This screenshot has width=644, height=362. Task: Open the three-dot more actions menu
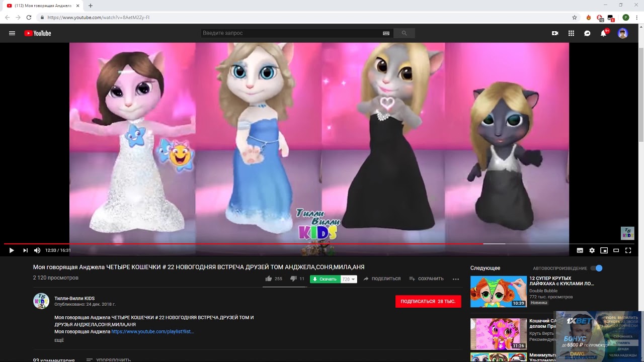tap(456, 279)
